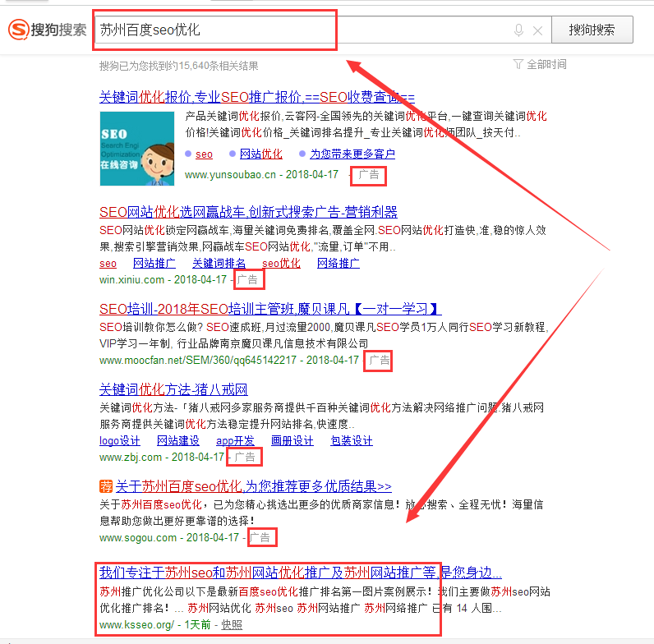The height and width of the screenshot is (644, 654).
Task: Click the orange 荐 recommendation icon
Action: pos(105,485)
